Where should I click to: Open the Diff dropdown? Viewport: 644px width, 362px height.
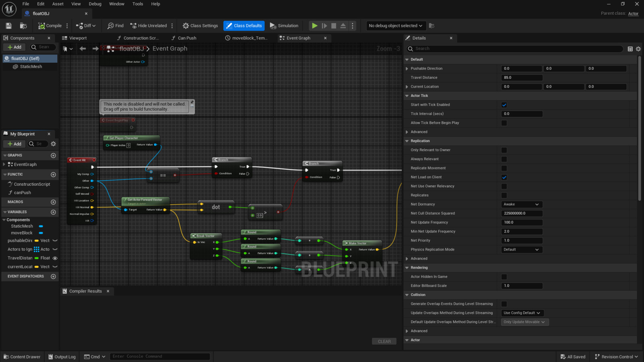pos(86,26)
